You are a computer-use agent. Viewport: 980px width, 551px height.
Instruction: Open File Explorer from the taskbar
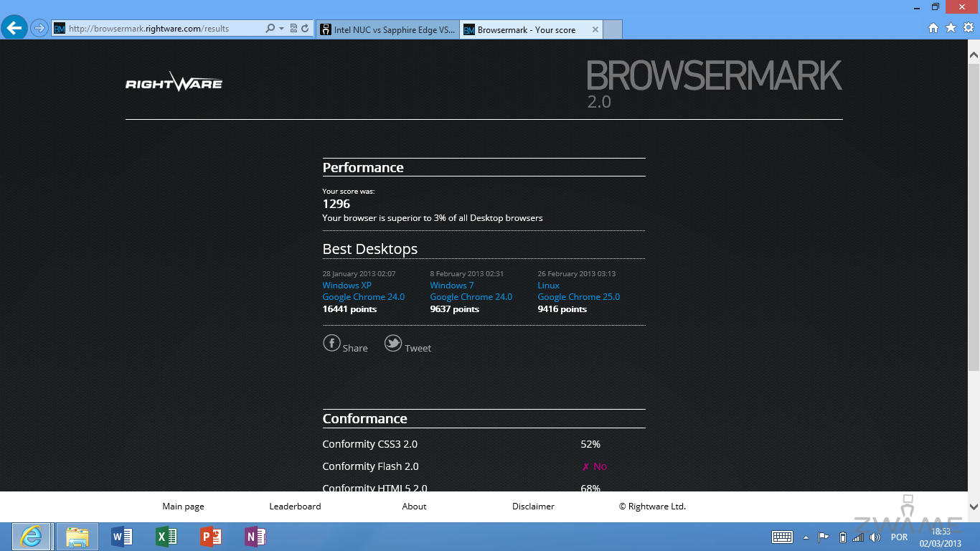click(x=77, y=537)
